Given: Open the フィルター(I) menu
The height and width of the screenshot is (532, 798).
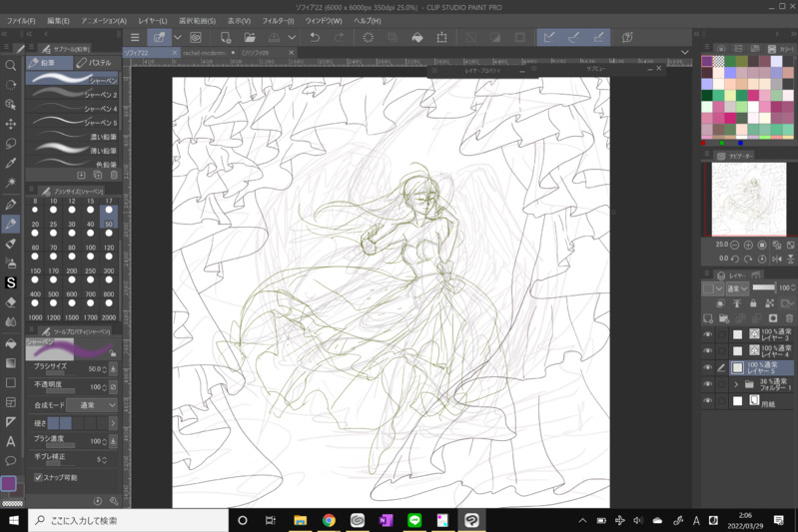Looking at the screenshot, I should click(278, 20).
